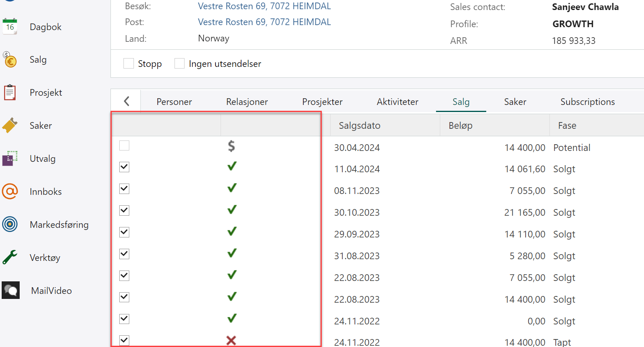Viewport: 644px width, 347px height.
Task: Open the MailVideo chat bubble icon
Action: click(11, 291)
